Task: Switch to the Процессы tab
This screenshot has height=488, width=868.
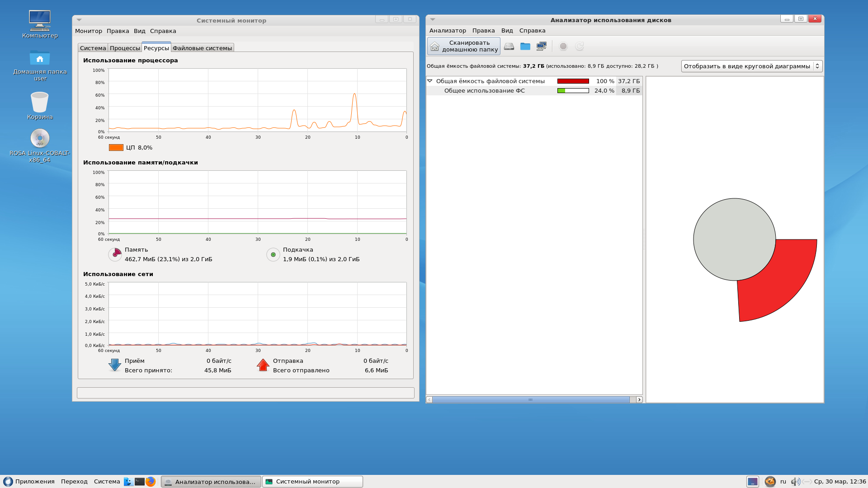Action: click(125, 48)
